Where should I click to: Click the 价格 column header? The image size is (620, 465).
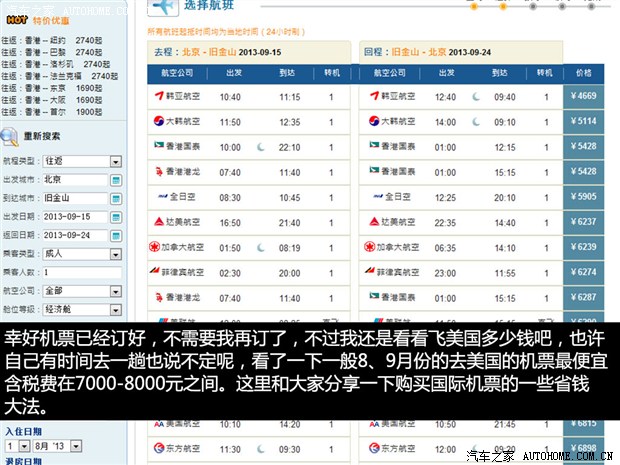point(584,73)
